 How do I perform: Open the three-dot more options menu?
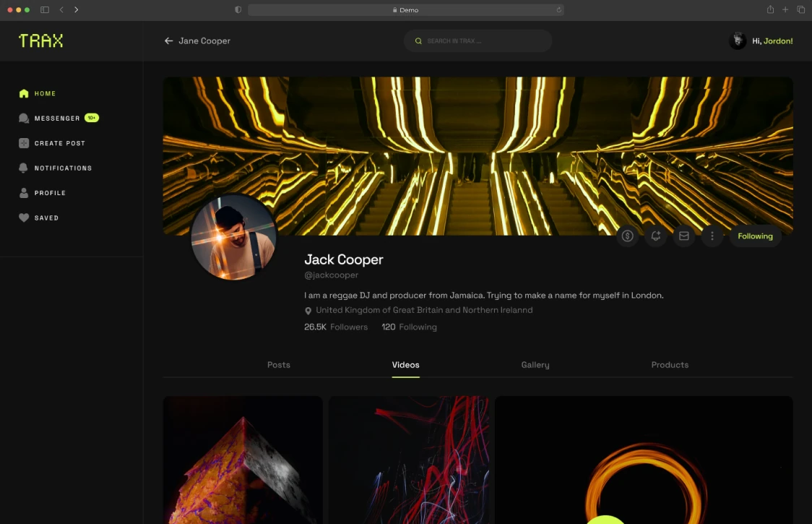(x=712, y=236)
